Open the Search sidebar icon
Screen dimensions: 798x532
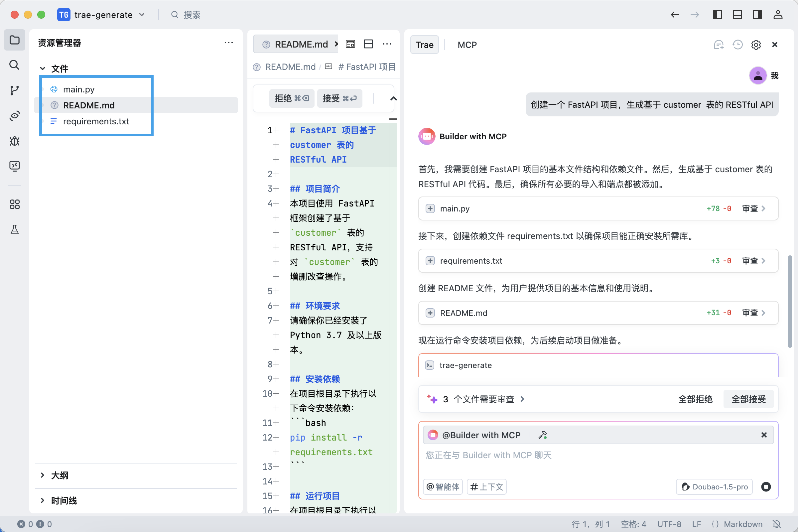[14, 65]
